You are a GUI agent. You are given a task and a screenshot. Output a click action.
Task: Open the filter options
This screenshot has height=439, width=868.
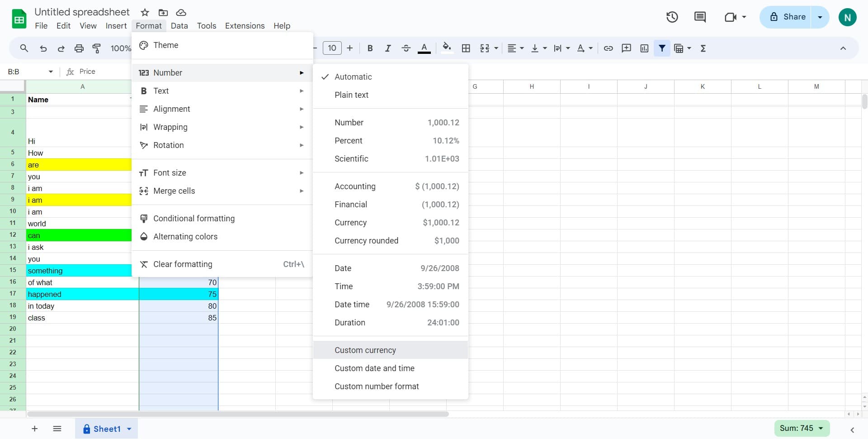click(662, 48)
